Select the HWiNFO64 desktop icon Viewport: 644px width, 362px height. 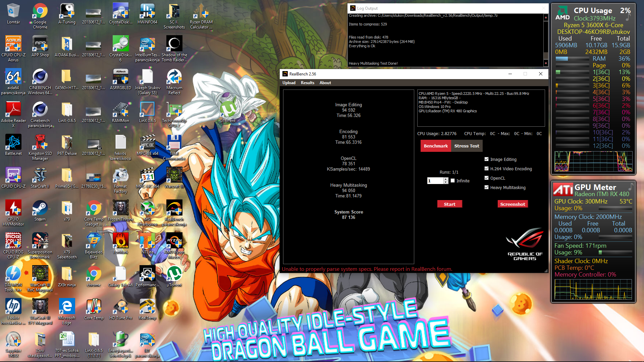147,14
